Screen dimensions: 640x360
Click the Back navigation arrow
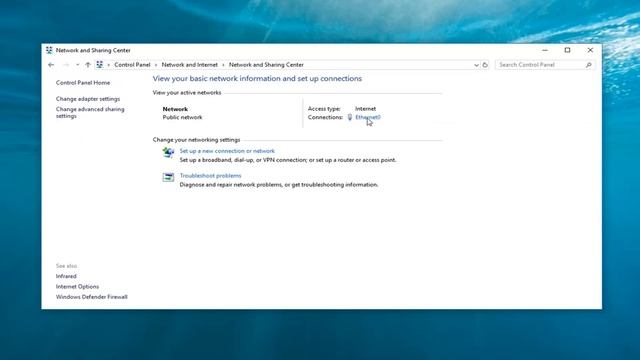[51, 65]
